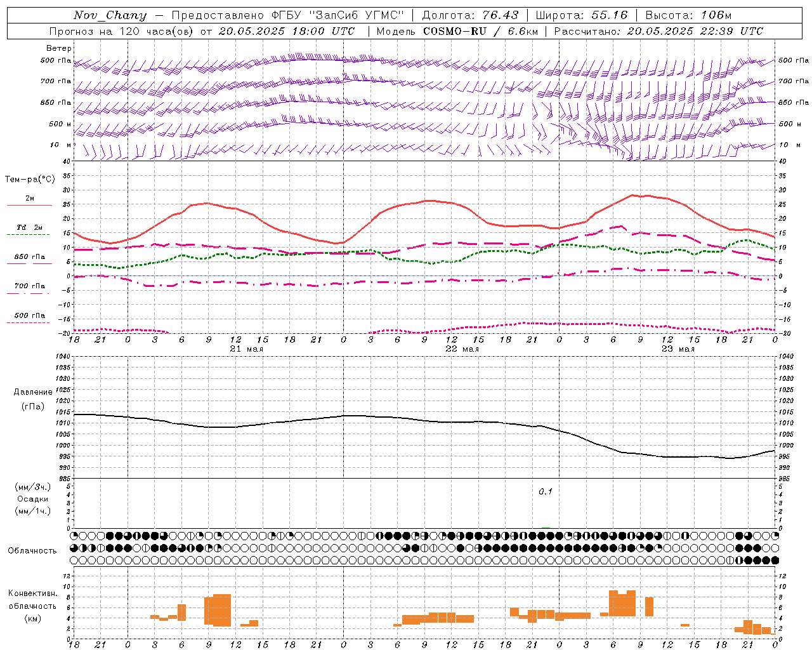Click 'Рассчитано: 20.05.2025 22:39 UTC' timestamp
812x650 pixels.
[658, 31]
